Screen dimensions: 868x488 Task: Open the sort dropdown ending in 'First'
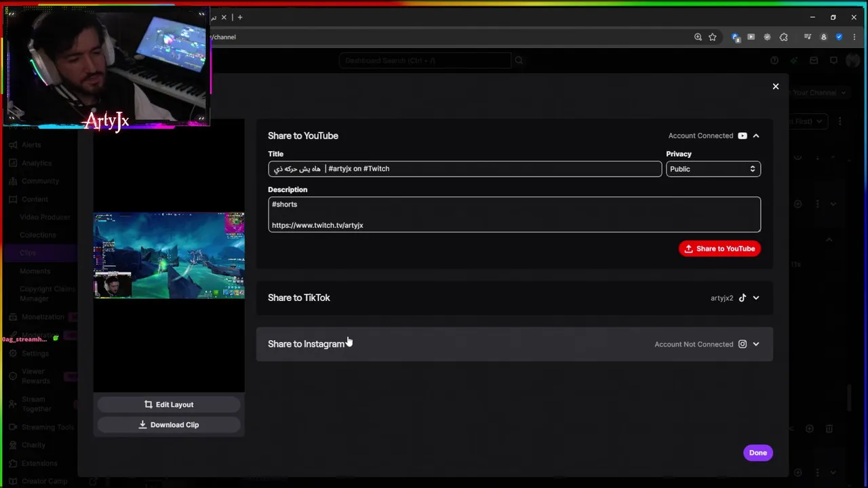[807, 121]
